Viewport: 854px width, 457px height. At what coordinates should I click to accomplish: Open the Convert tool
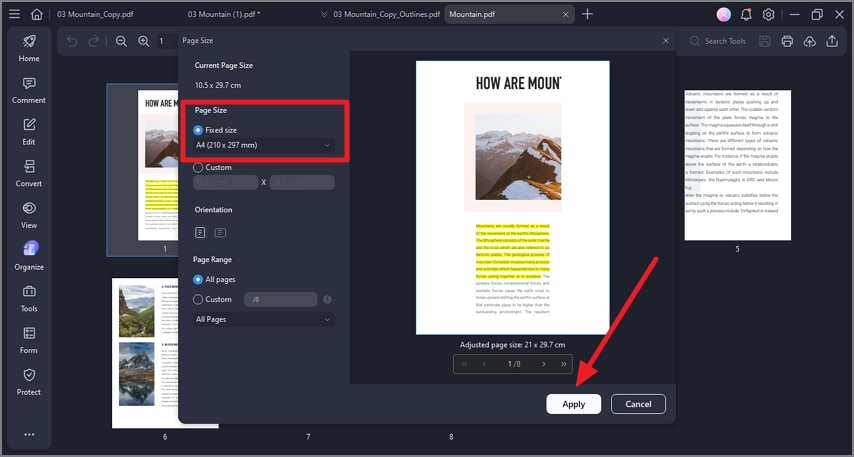coord(29,173)
